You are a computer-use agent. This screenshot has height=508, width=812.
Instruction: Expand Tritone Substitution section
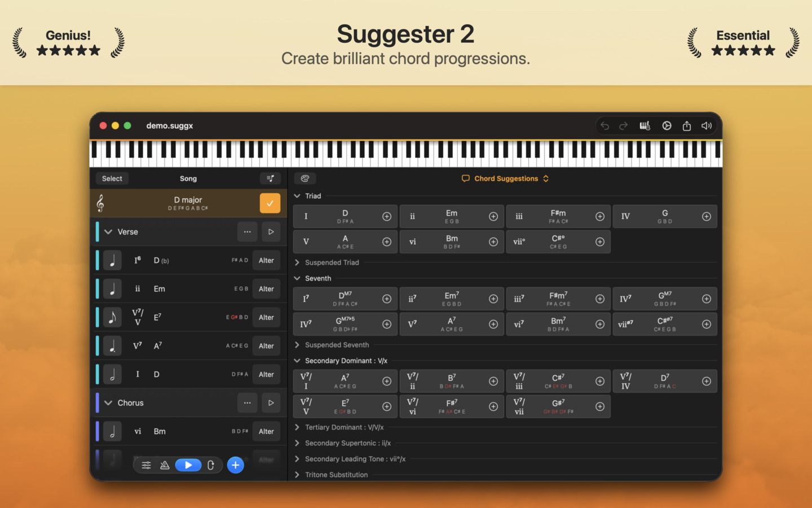pos(297,475)
